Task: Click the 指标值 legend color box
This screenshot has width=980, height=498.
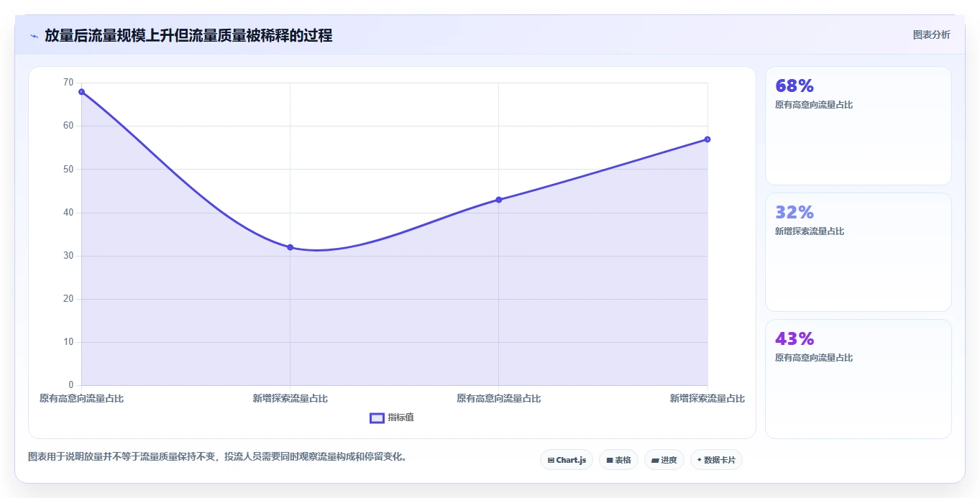Action: (377, 418)
